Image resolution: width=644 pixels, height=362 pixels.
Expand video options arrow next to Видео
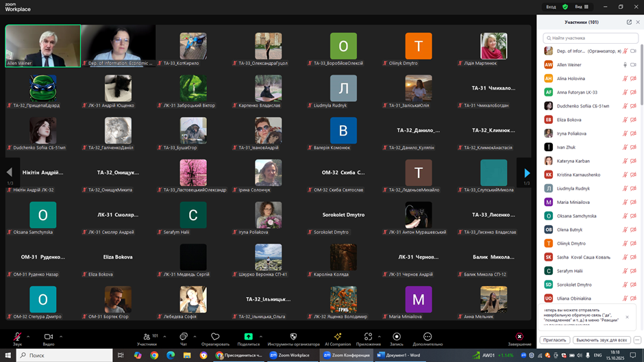(61, 336)
